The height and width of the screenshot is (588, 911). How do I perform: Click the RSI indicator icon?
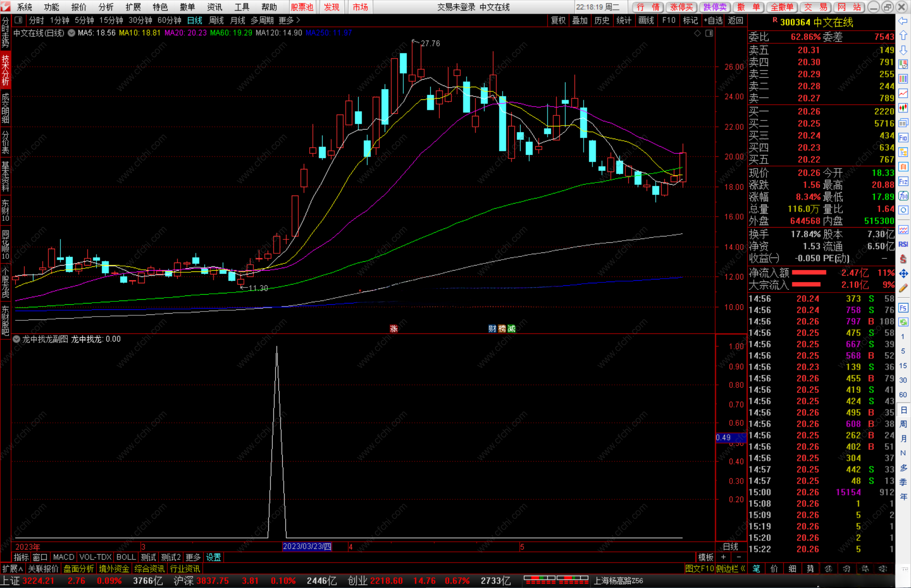pyautogui.click(x=903, y=244)
